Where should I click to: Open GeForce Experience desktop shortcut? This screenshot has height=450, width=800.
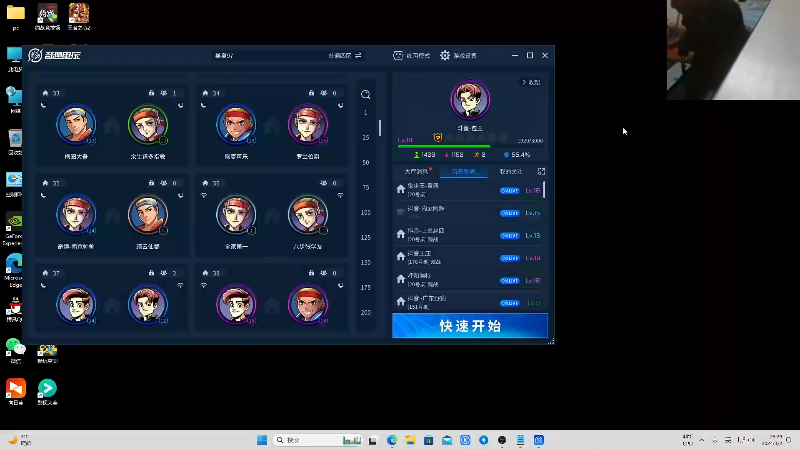coord(14,229)
